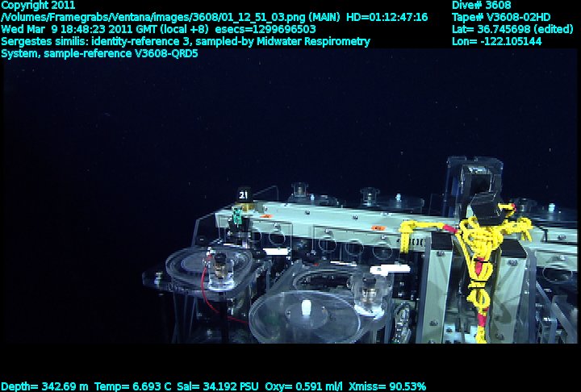This screenshot has width=581, height=392.
Task: Click the "Temp= 6.693 C" readout
Action: [132, 386]
